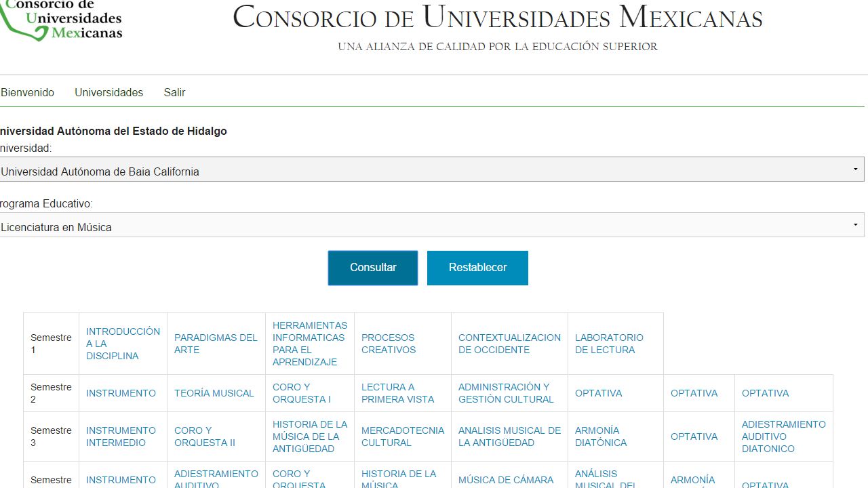Open LABORATORIO DE LECTURA link
Image resolution: width=868 pixels, height=488 pixels.
[x=609, y=344]
